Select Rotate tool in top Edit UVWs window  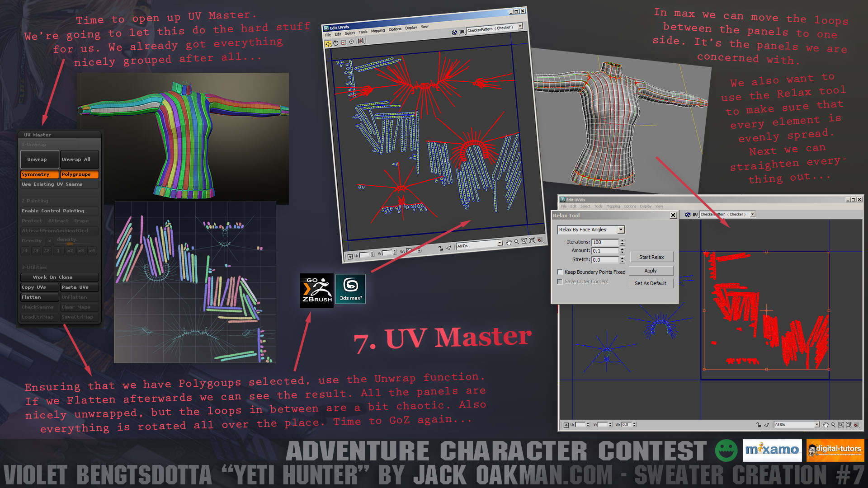336,43
